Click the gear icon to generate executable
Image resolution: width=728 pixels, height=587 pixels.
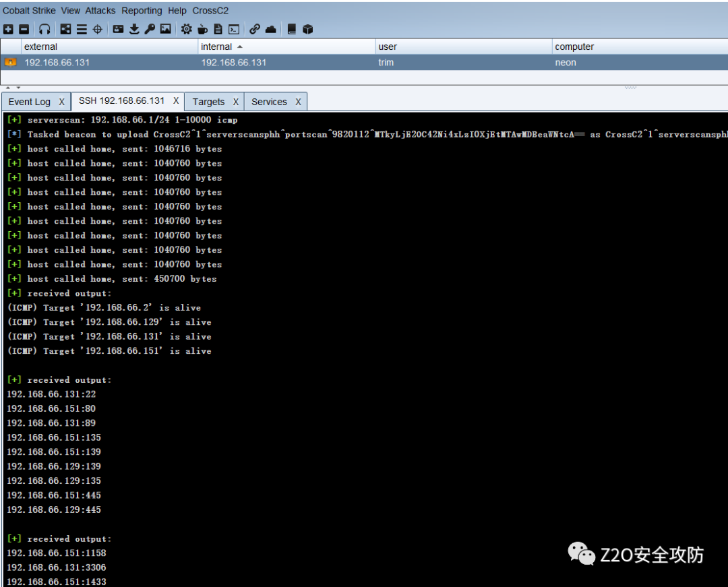point(186,29)
